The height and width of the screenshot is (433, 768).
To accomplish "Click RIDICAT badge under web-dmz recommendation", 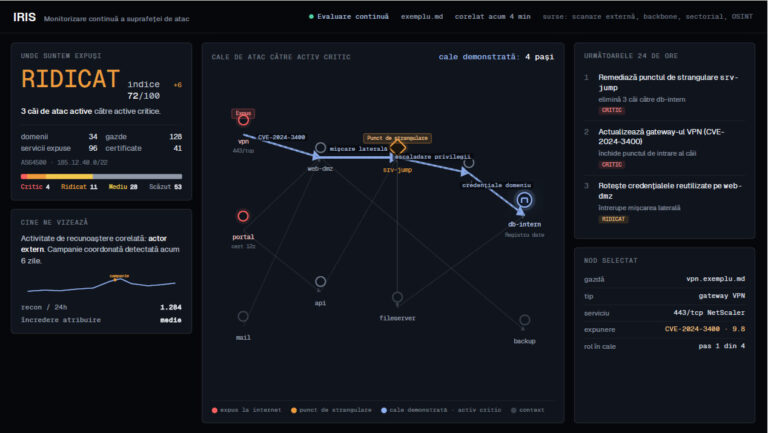I will click(x=613, y=219).
